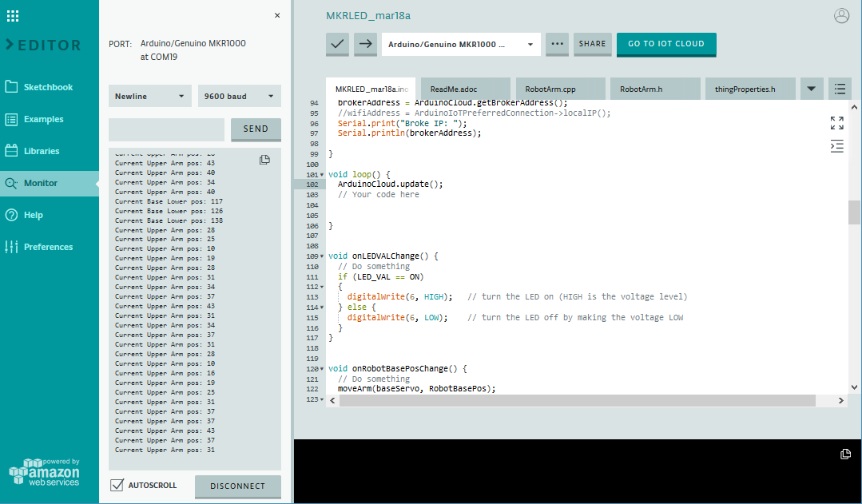Copy serial monitor output with copy icon
Screen dimensions: 862x504
[x=264, y=160]
